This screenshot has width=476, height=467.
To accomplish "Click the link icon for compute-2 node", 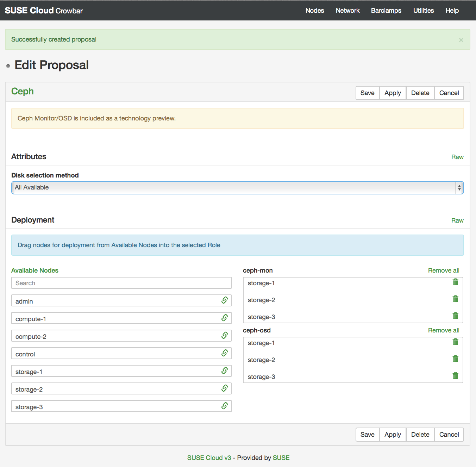I will click(x=225, y=335).
